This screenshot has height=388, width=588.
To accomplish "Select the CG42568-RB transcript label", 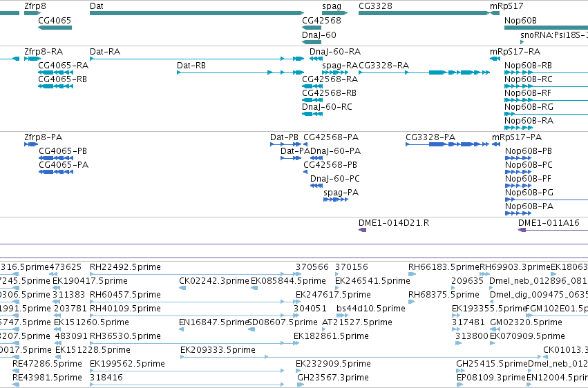I will coord(330,93).
